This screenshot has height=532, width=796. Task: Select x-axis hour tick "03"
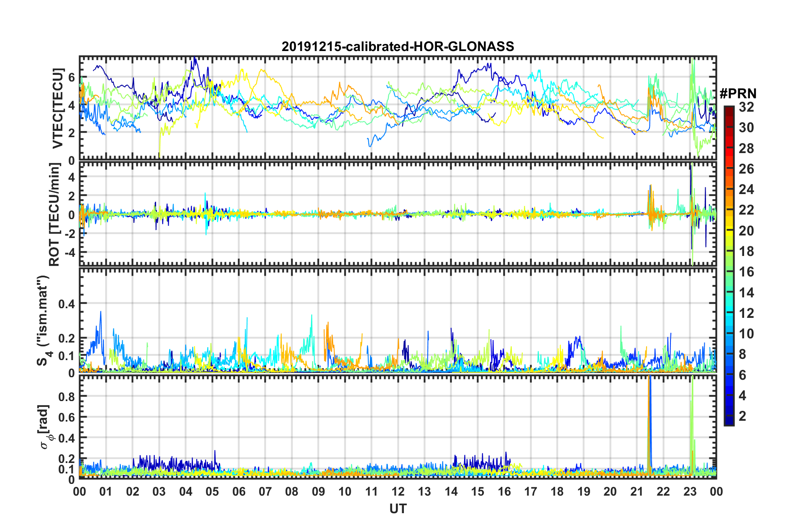coord(159,491)
